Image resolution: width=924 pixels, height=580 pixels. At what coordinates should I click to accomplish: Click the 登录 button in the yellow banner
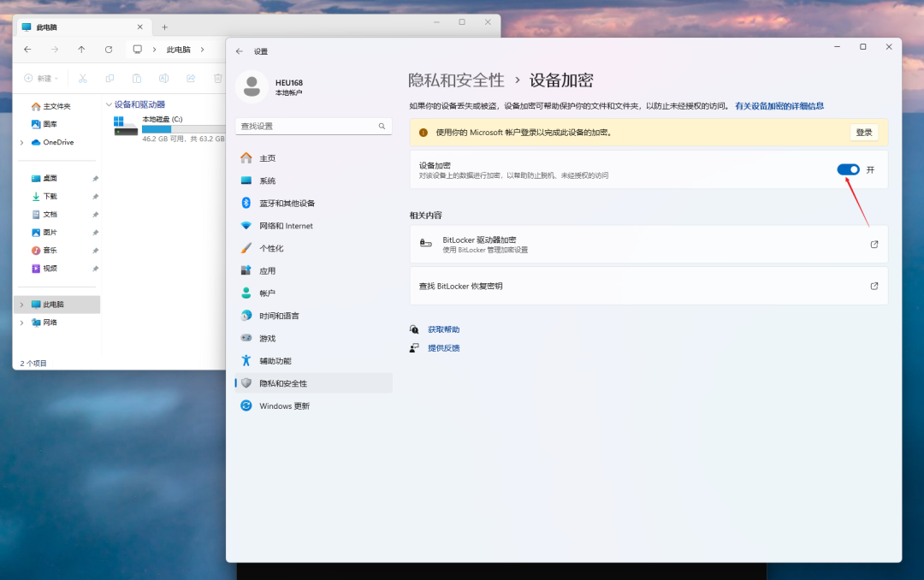(x=864, y=133)
